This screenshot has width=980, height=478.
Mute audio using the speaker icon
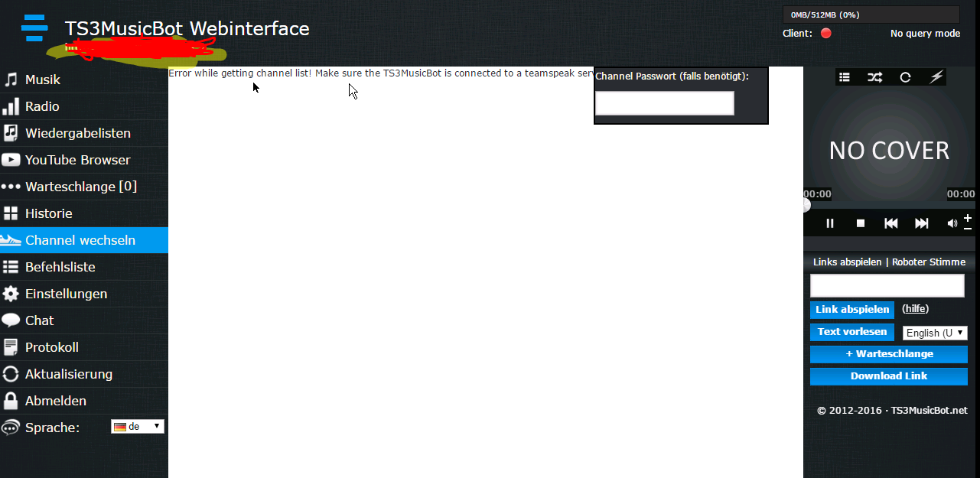tap(952, 223)
